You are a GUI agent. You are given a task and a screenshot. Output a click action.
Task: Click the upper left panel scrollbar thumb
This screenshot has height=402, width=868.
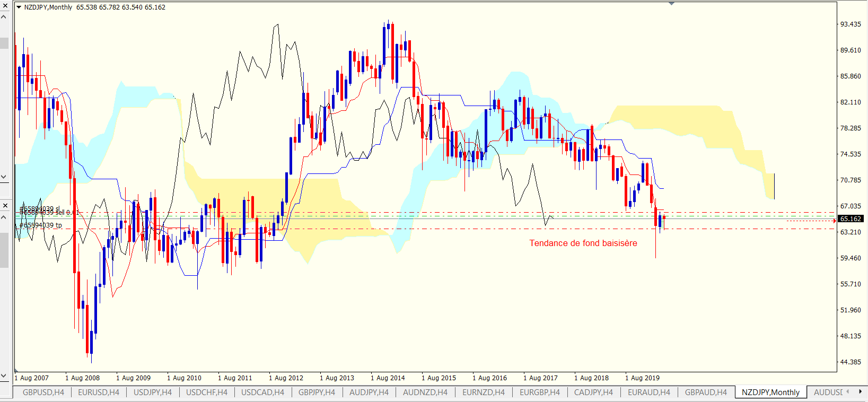(4, 43)
